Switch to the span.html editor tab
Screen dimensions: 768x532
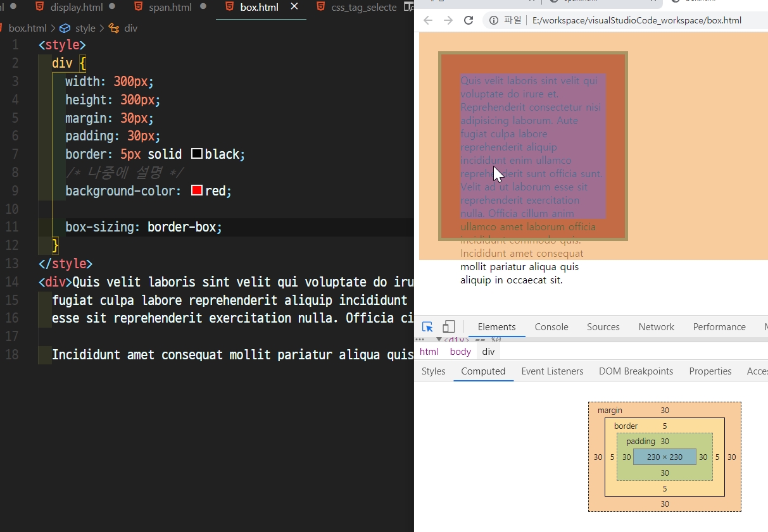pos(170,8)
